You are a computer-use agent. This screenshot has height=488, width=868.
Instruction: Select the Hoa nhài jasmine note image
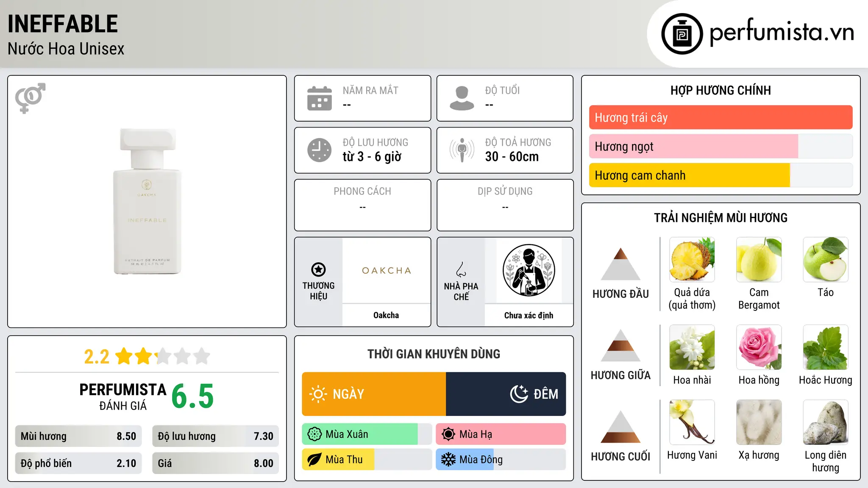click(x=692, y=347)
